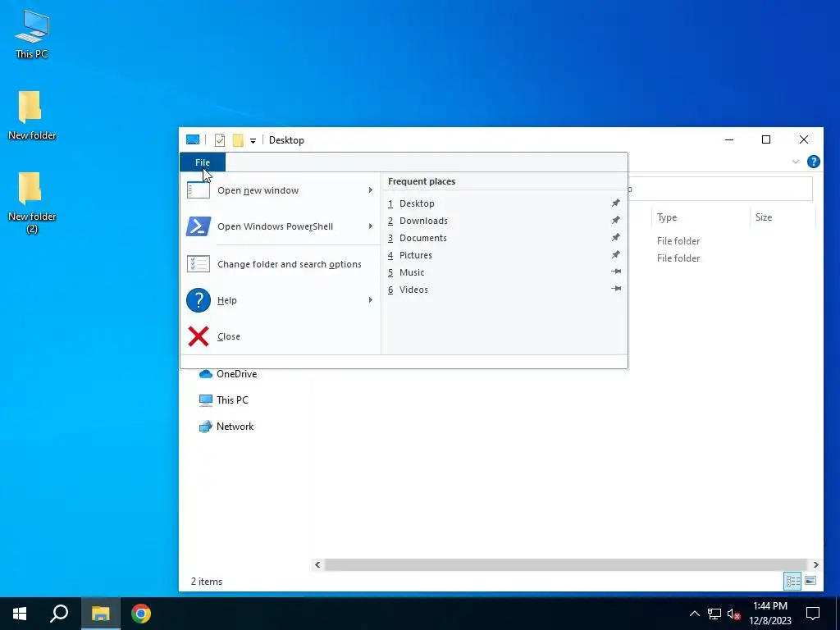
Task: Unpin Desktop from Frequent places
Action: coord(616,203)
